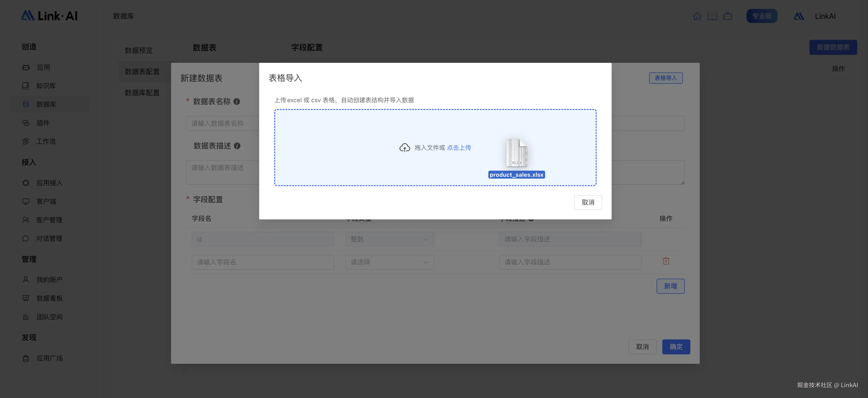
Task: Click the briefcase icon in the top bar
Action: coord(728,16)
